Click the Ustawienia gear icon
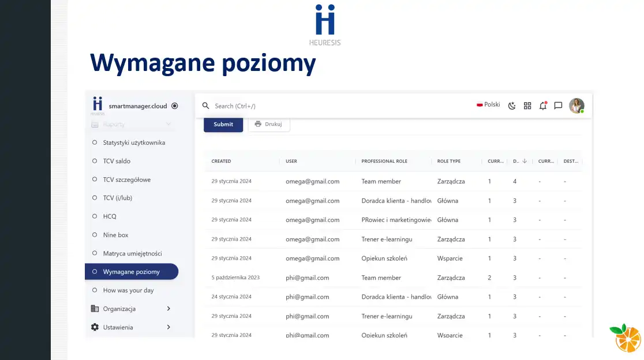The width and height of the screenshot is (644, 360). tap(95, 327)
